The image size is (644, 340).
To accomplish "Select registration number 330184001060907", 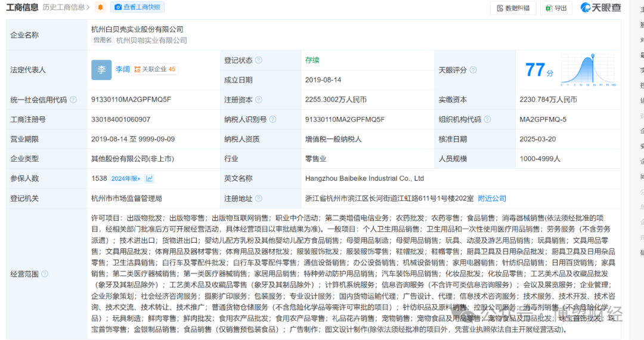I will [x=120, y=119].
